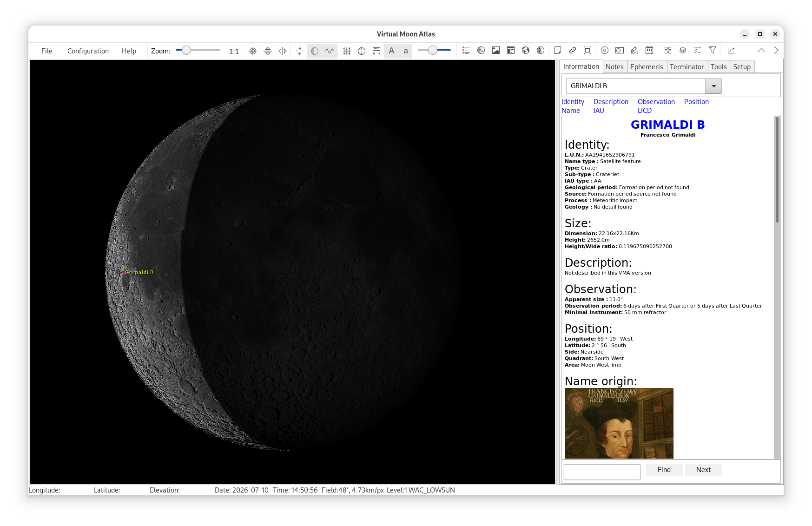Screen dimensions: 812x526
Task: Open the calendar toolbar icon
Action: 649,51
